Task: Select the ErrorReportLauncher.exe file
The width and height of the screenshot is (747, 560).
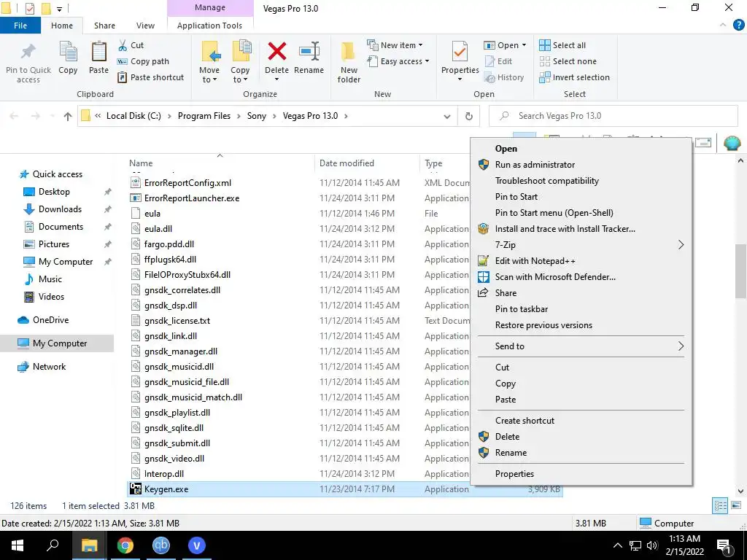Action: [192, 198]
